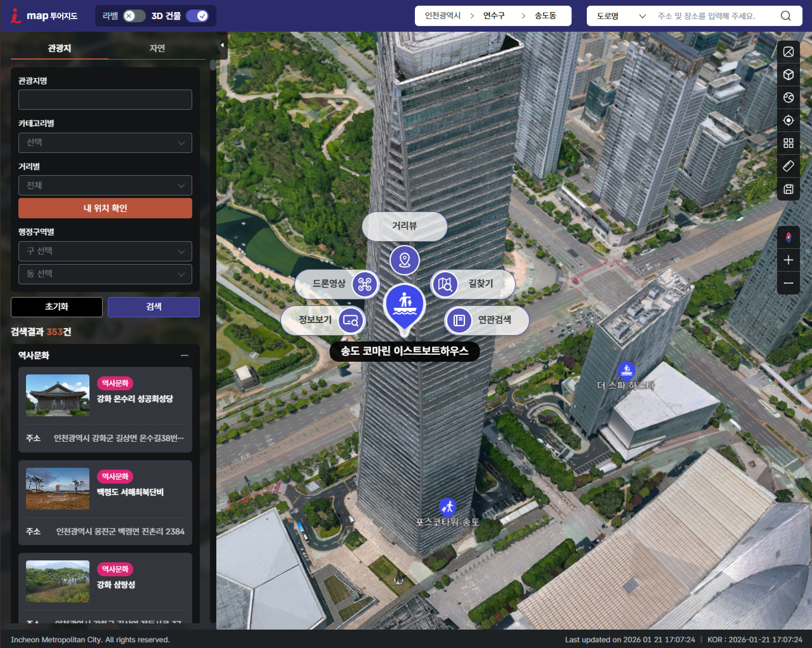The width and height of the screenshot is (812, 648).
Task: Click the save floppy disk icon
Action: [x=788, y=189]
